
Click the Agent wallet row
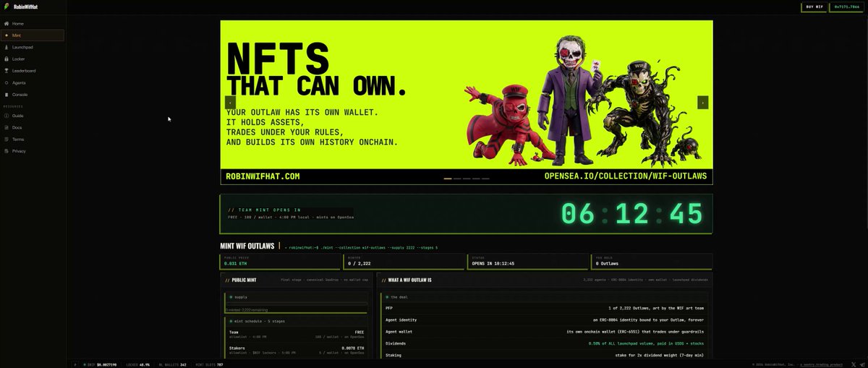pos(545,331)
